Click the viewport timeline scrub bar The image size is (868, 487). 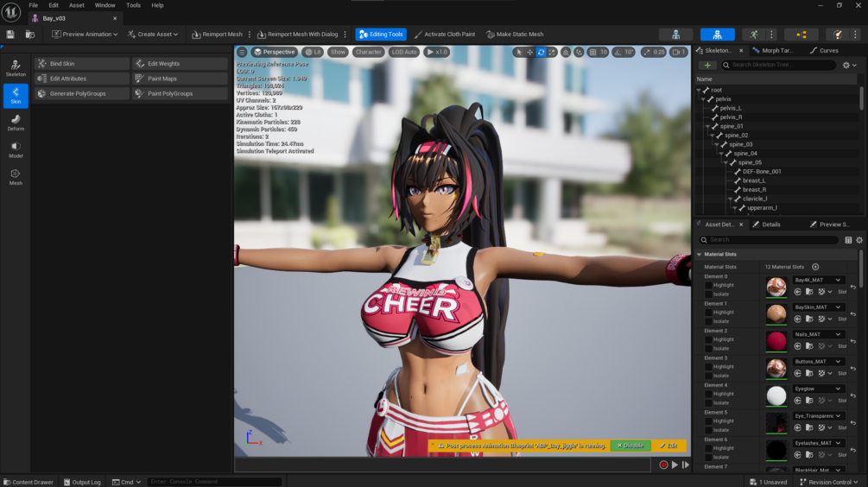coord(443,465)
